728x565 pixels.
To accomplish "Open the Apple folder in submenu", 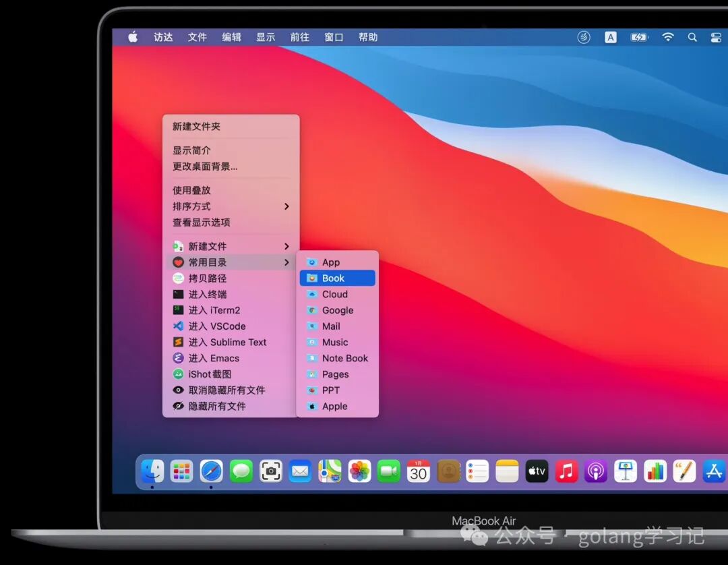I will pyautogui.click(x=338, y=407).
